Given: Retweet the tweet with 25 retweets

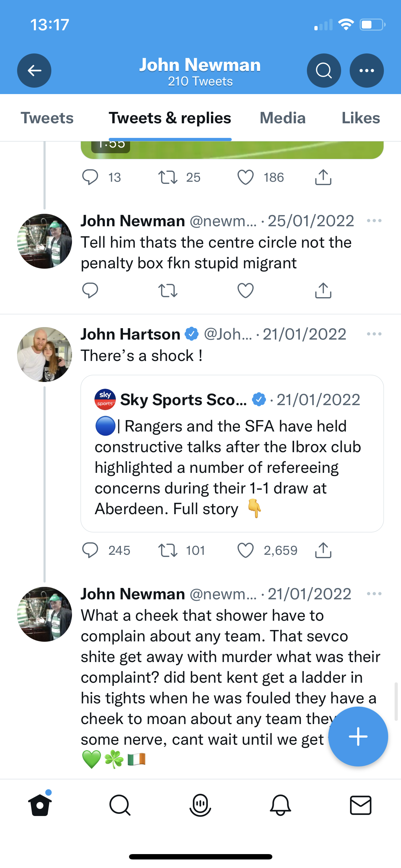Looking at the screenshot, I should (x=168, y=177).
